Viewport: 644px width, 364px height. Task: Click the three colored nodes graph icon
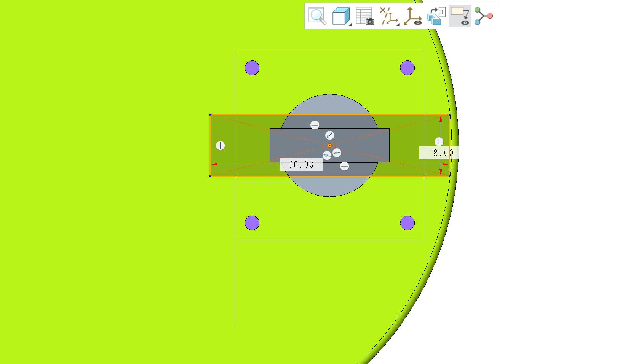click(484, 16)
